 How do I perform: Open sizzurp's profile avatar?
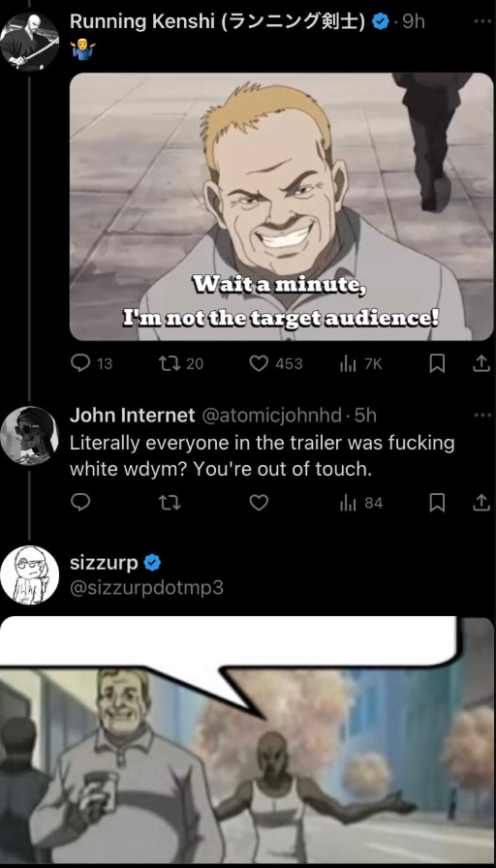(29, 574)
